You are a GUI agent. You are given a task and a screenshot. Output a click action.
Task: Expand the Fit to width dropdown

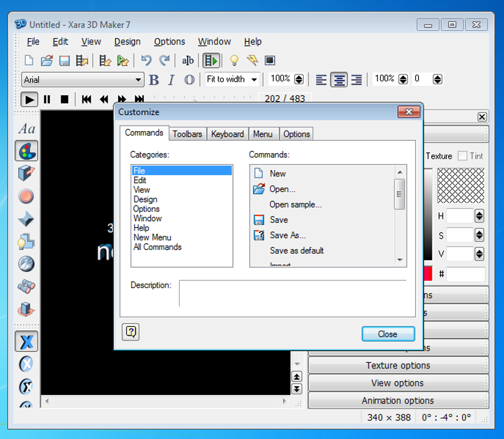pyautogui.click(x=254, y=80)
